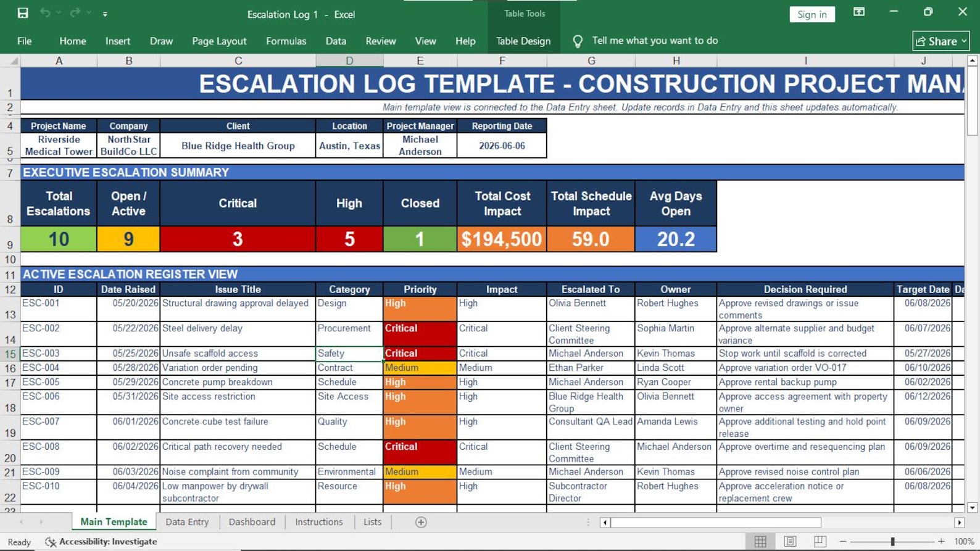Click the Ribbon Display Options icon

(858, 12)
